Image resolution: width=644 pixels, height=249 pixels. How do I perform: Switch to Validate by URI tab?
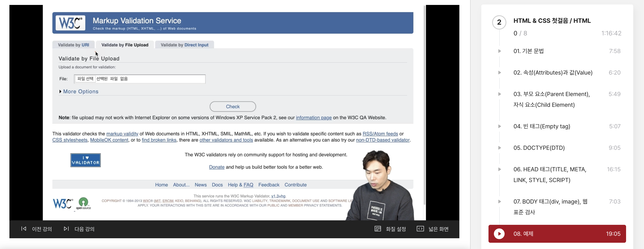(x=73, y=45)
